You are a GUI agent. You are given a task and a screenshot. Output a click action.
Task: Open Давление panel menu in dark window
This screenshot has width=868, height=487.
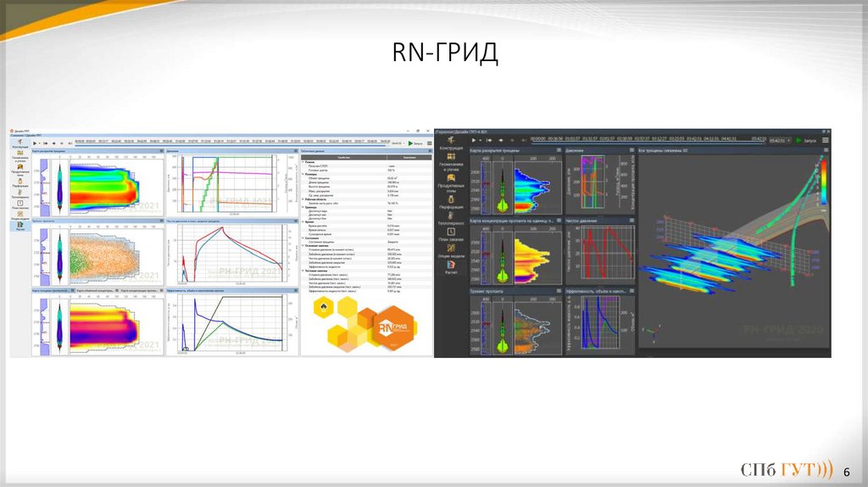632,150
